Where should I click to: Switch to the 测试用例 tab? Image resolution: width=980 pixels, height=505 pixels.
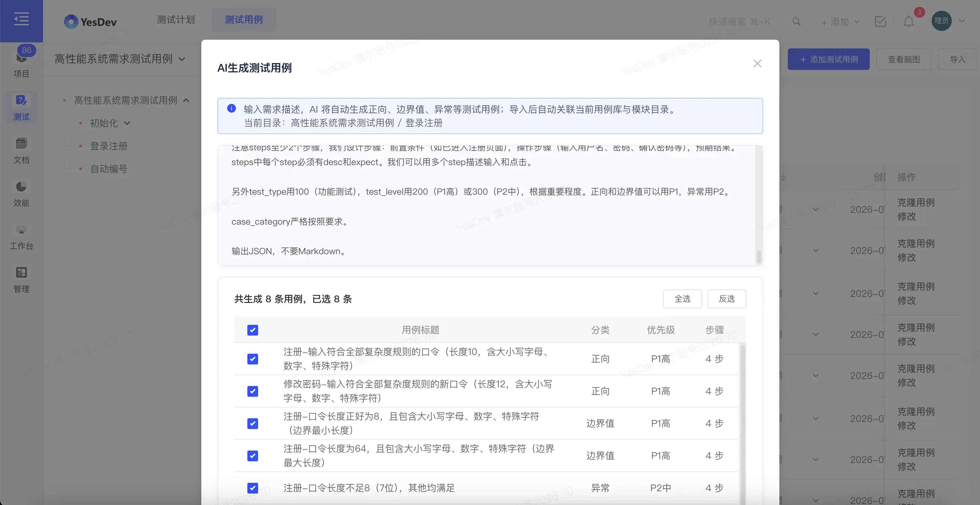[x=244, y=20]
